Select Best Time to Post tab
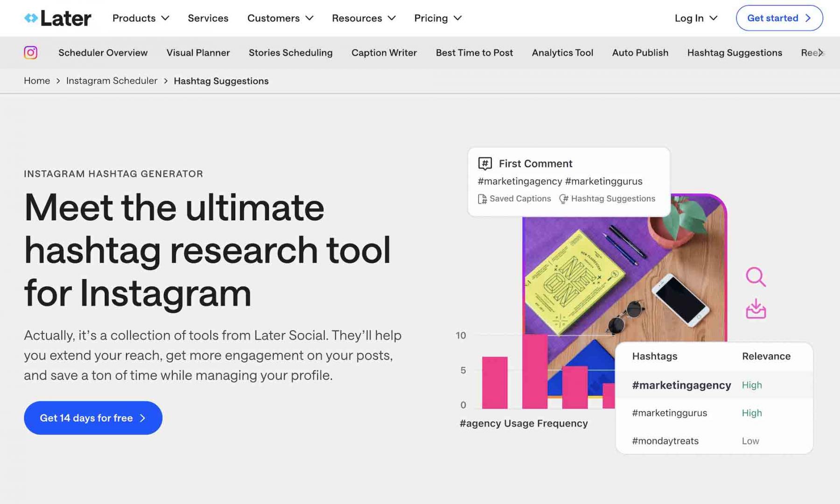This screenshot has width=840, height=504. (x=474, y=53)
